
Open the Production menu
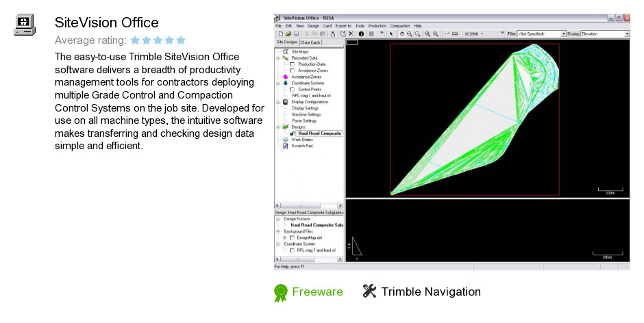coord(377,26)
